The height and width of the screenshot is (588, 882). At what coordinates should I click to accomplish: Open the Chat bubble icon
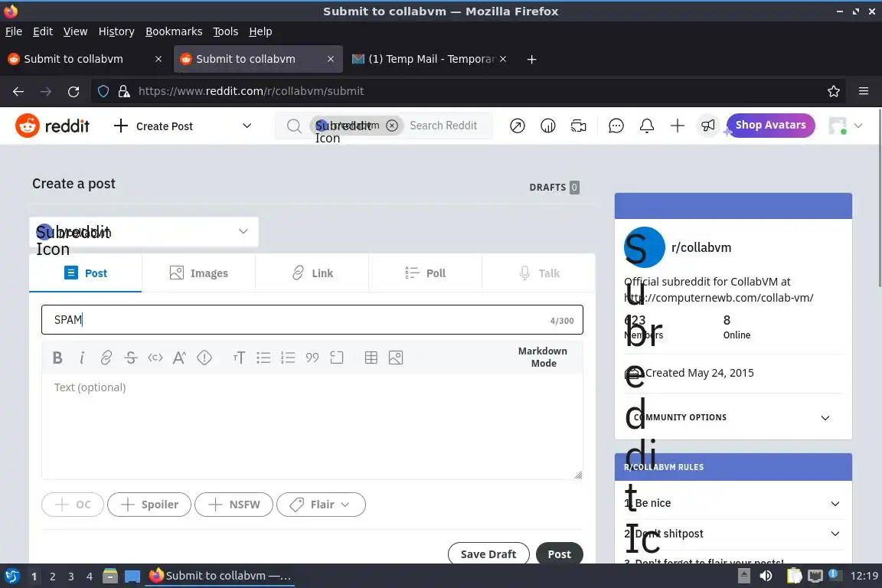[x=616, y=126]
